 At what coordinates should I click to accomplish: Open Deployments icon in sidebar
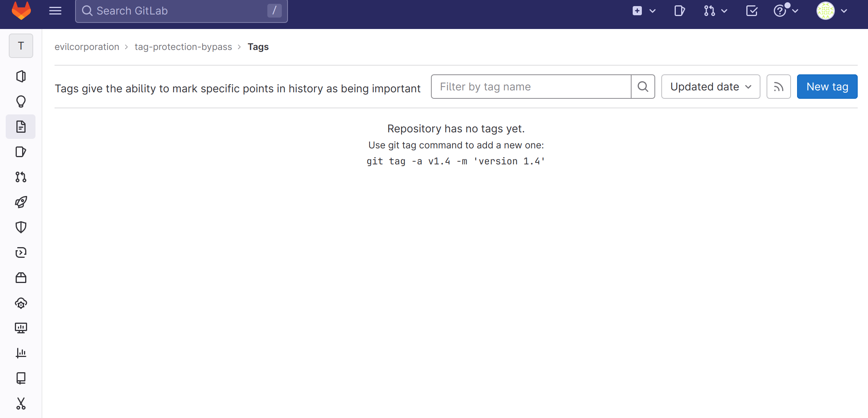coord(21,252)
